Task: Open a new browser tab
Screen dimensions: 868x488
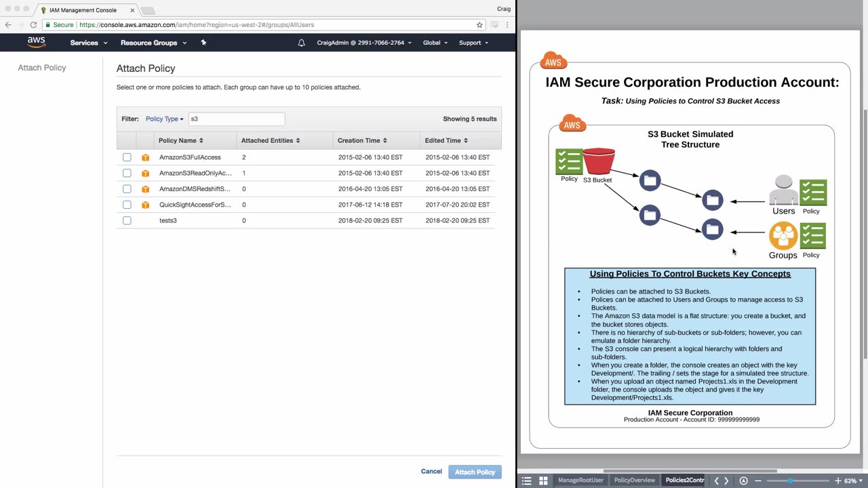Action: point(148,11)
